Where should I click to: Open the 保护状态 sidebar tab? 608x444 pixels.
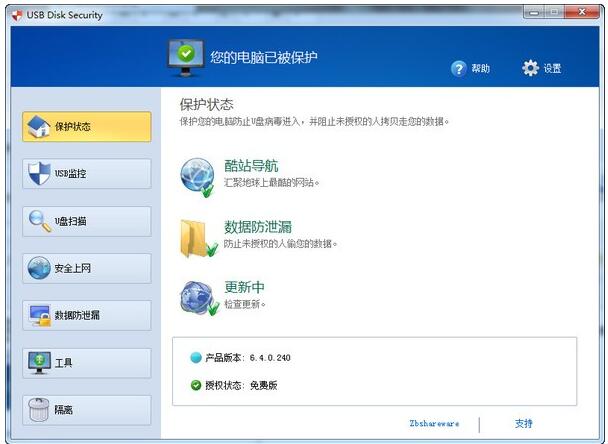[x=87, y=126]
